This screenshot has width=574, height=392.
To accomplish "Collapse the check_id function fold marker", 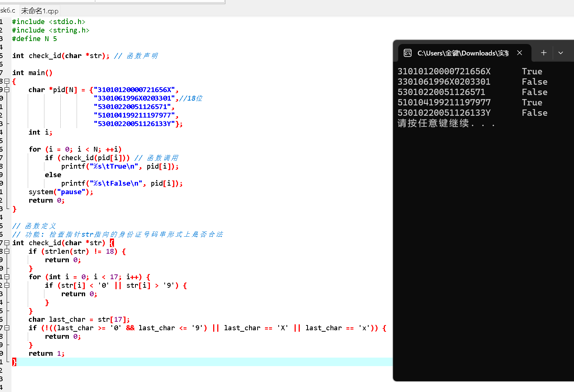I will 7,243.
